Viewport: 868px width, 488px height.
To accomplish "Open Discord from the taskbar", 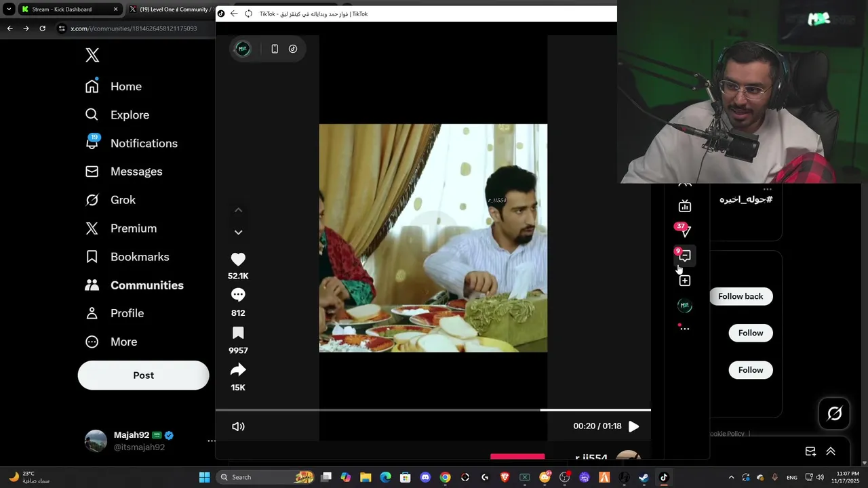I will (425, 477).
